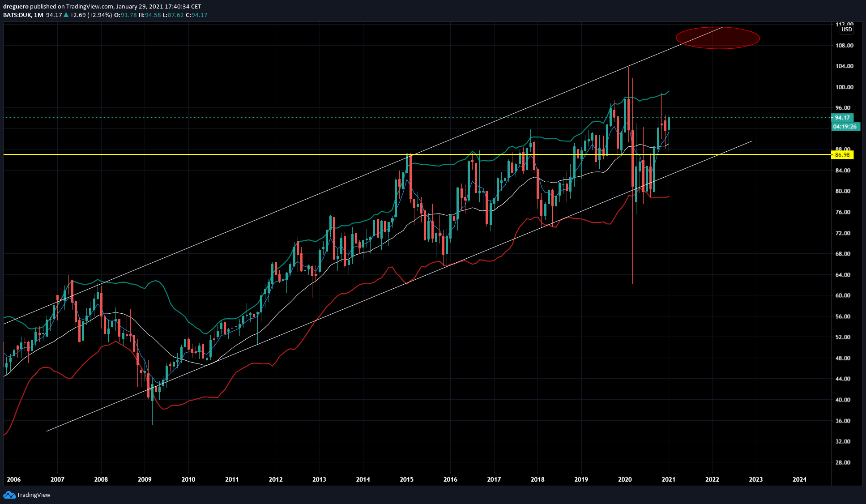Click the open value O:91.78

126,15
